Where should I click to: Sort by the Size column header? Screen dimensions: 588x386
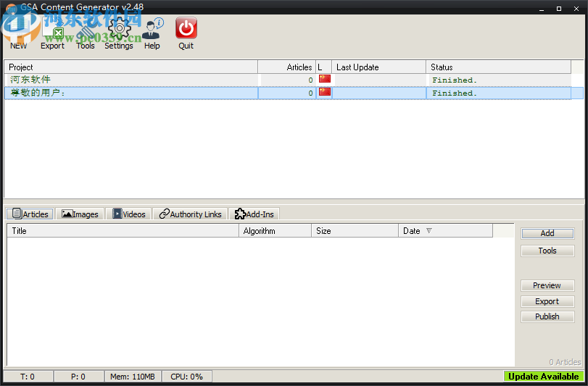[x=355, y=230]
